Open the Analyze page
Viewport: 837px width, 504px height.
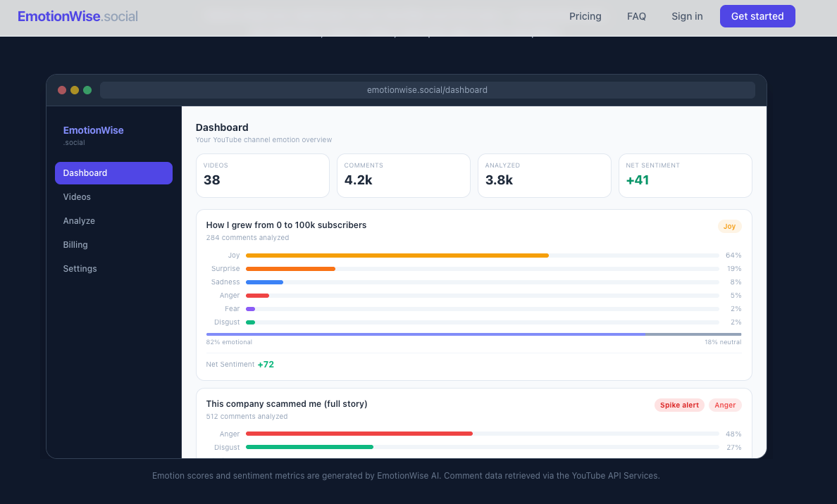tap(79, 220)
